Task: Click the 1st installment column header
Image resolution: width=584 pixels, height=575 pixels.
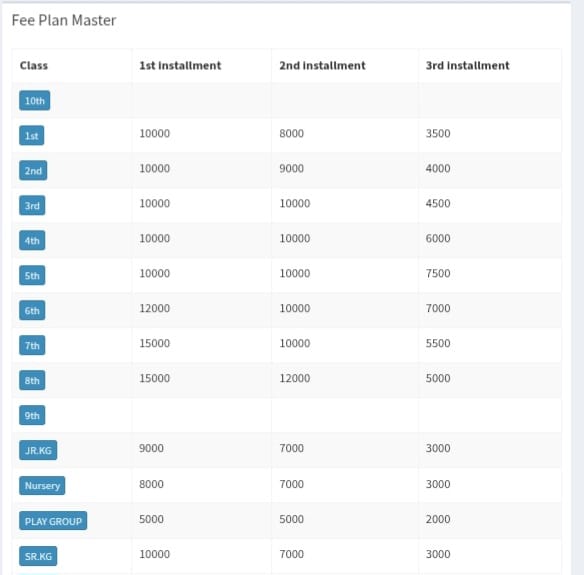Action: point(180,66)
